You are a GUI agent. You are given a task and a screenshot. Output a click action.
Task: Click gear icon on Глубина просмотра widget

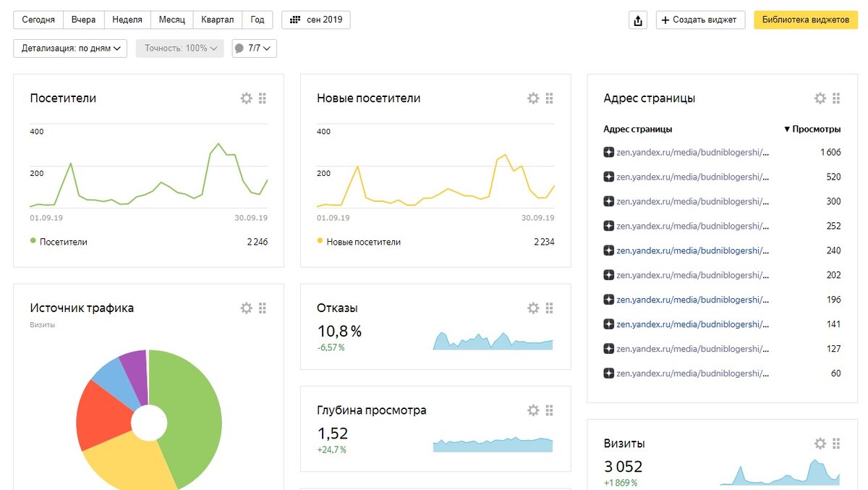tap(533, 410)
